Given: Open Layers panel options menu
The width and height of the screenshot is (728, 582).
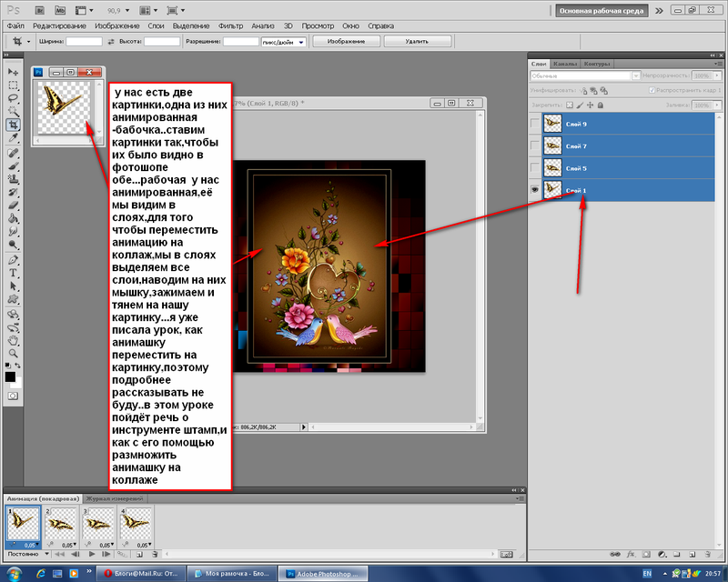Looking at the screenshot, I should tap(719, 64).
